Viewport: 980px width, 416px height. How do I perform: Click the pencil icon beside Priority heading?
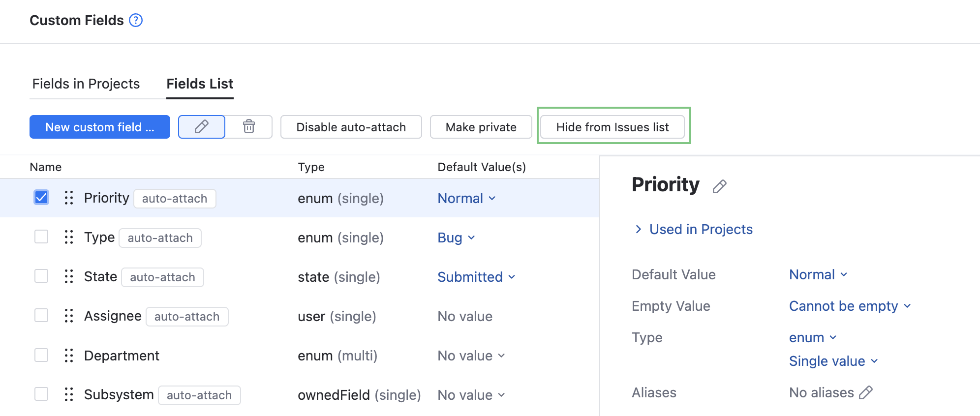719,186
